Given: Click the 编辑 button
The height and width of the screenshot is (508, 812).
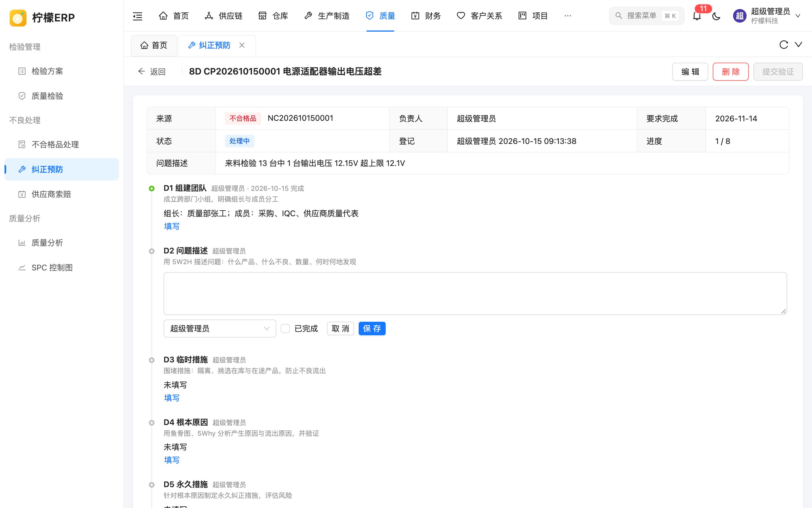Looking at the screenshot, I should pos(690,72).
